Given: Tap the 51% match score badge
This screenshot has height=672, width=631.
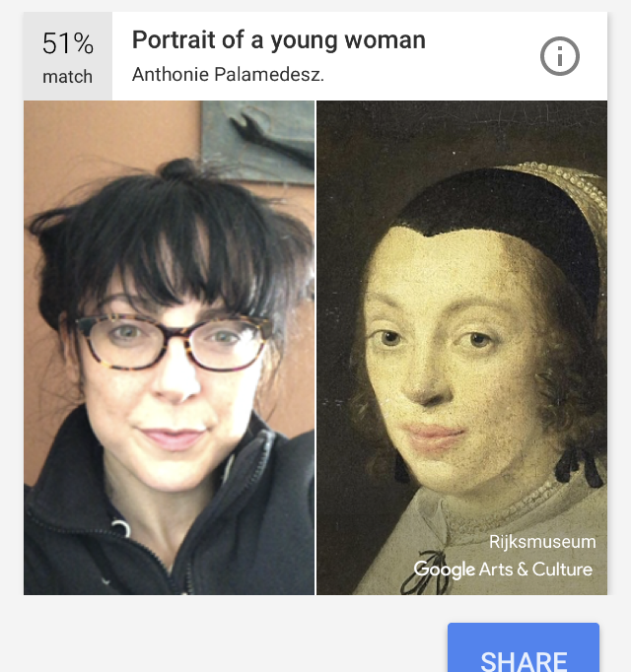Looking at the screenshot, I should pos(68,56).
